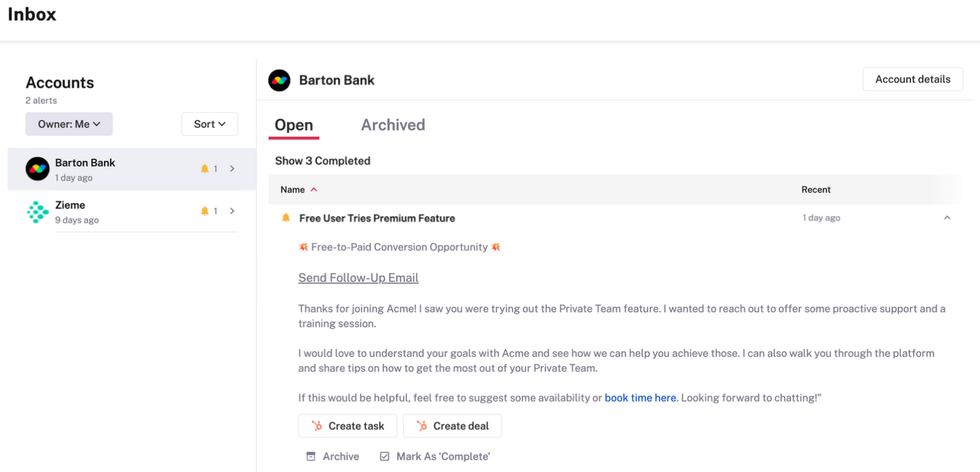Click the Zieme logo icon
The image size is (980, 472).
[x=38, y=212]
